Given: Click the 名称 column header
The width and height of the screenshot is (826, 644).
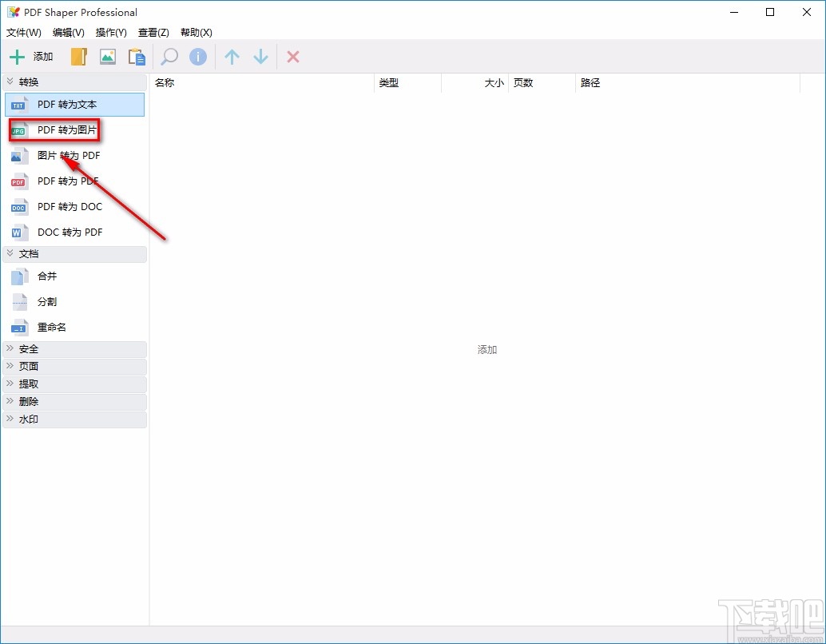Looking at the screenshot, I should (165, 82).
